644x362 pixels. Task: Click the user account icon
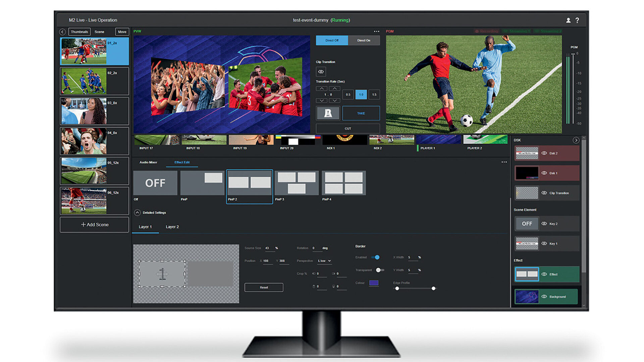pos(568,20)
